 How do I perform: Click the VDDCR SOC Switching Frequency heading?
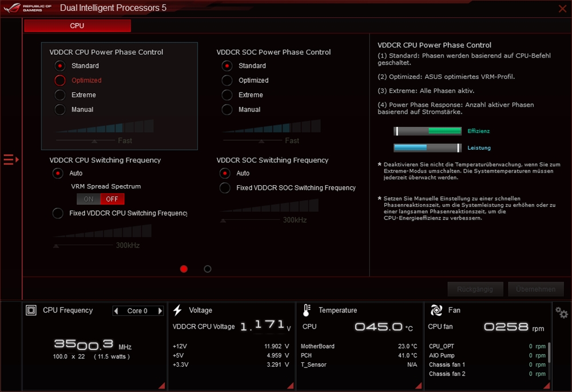272,161
